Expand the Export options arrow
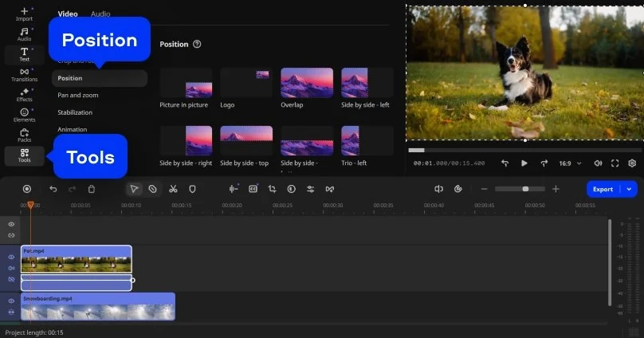The image size is (644, 338). pos(630,189)
